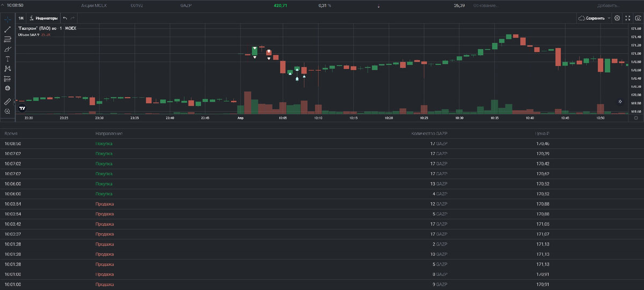Select the brush drawing tool
The height and width of the screenshot is (290, 644).
pyautogui.click(x=8, y=49)
